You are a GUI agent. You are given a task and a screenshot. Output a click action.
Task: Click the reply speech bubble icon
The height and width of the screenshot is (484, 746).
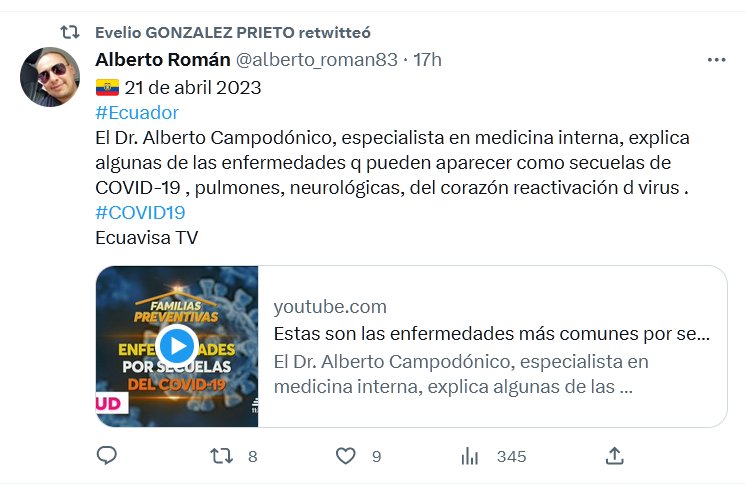(107, 456)
